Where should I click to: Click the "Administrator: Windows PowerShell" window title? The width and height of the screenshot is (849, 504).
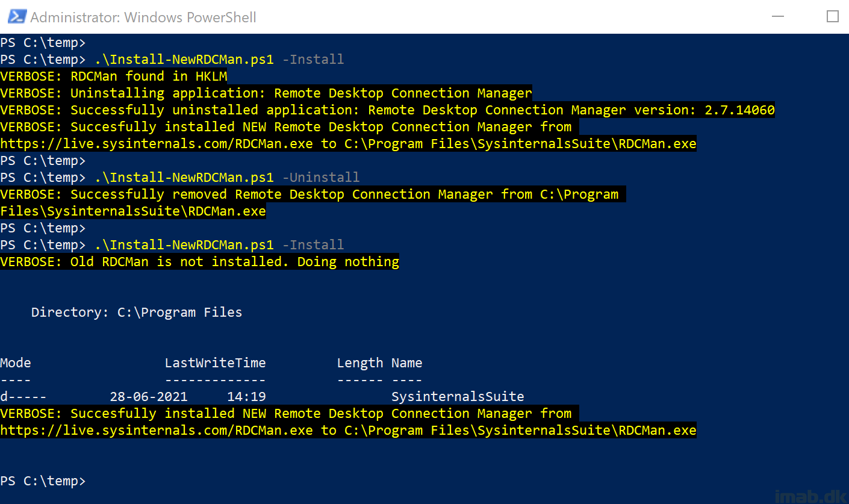click(x=143, y=17)
